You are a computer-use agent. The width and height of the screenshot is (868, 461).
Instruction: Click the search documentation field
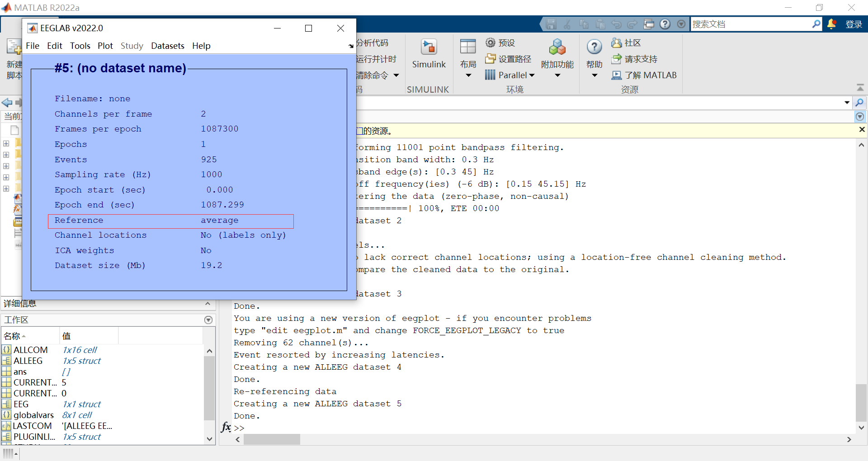[x=750, y=24]
